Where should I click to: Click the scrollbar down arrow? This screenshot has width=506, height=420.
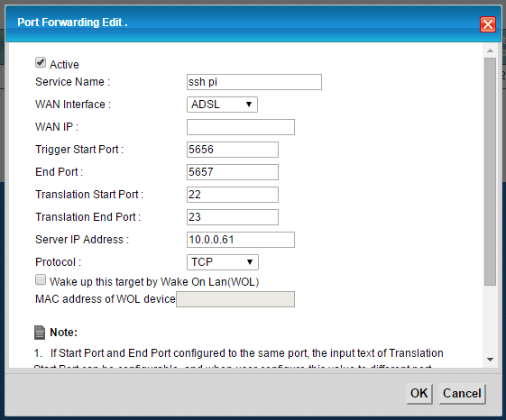(490, 360)
